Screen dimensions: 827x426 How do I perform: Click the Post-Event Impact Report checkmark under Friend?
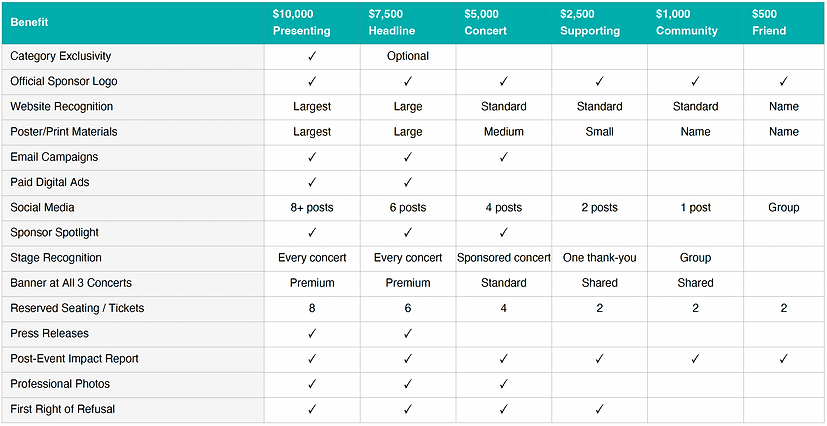point(783,359)
